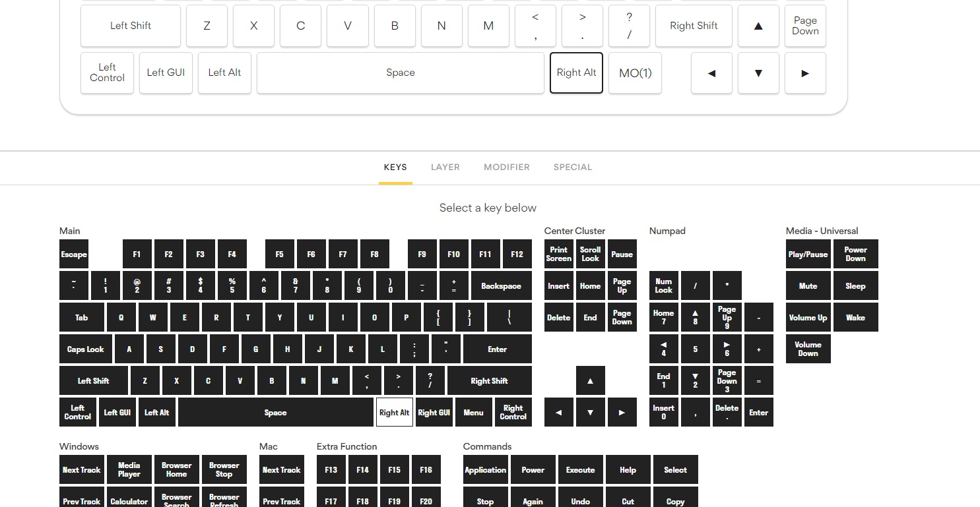Viewport: 980px width, 507px height.
Task: Select F13 in Extra Function
Action: 331,470
